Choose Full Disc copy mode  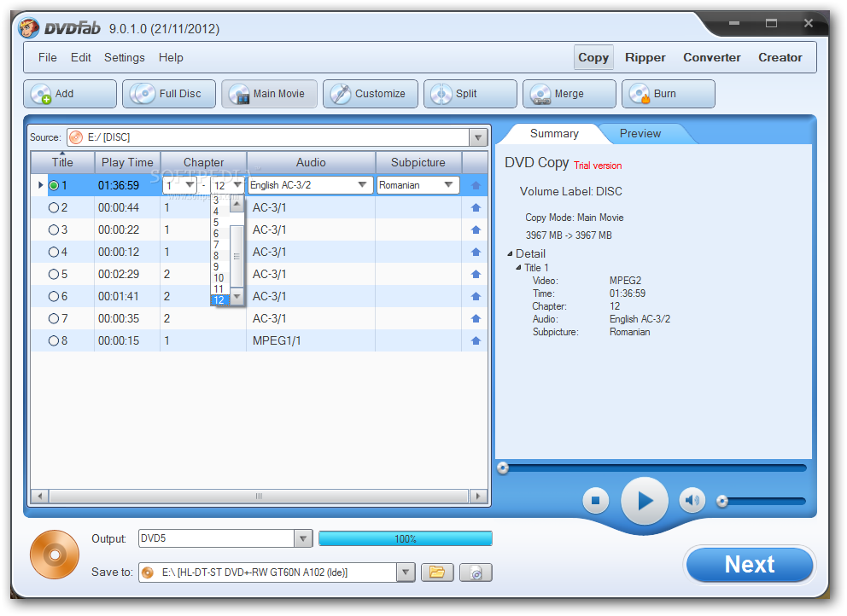tap(168, 94)
